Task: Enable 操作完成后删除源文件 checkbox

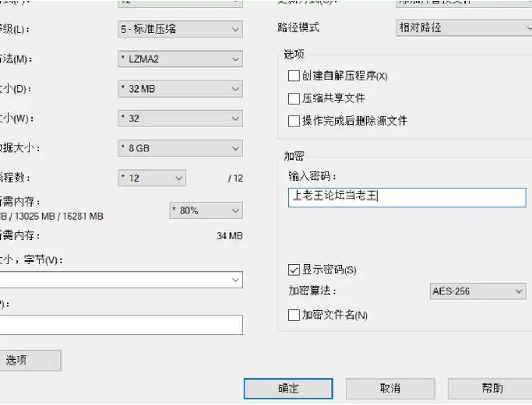Action: click(x=294, y=121)
